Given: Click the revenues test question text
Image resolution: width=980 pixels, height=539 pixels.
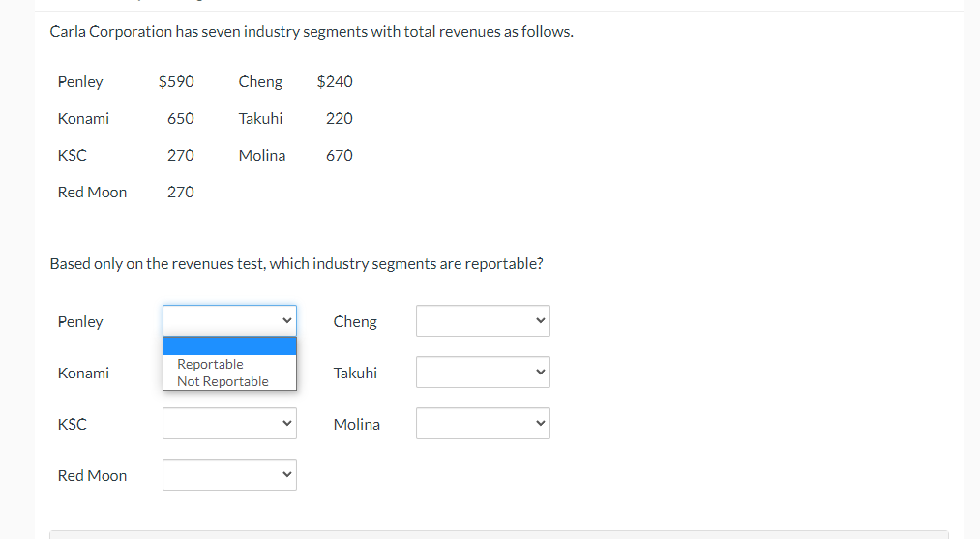Looking at the screenshot, I should pos(296,264).
